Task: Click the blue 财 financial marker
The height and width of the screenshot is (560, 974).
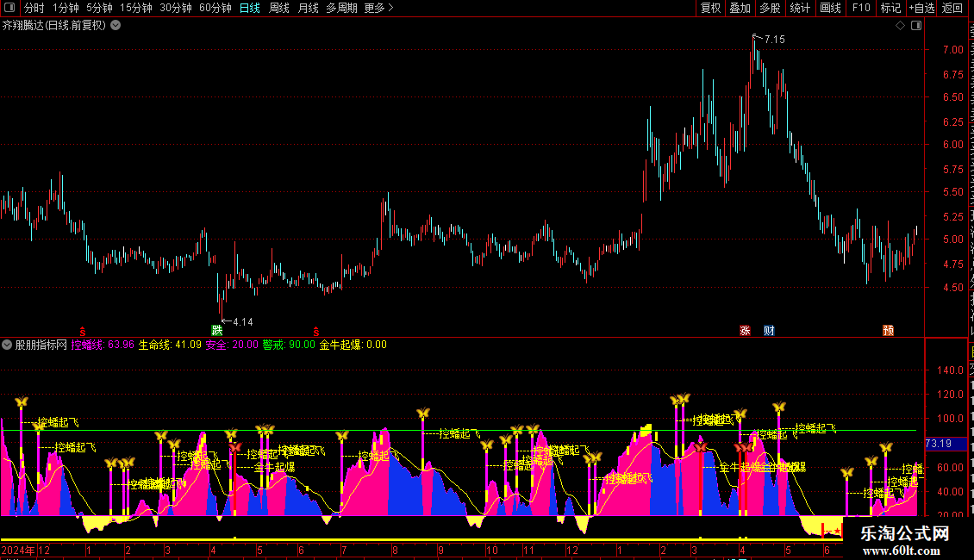Action: pyautogui.click(x=769, y=330)
